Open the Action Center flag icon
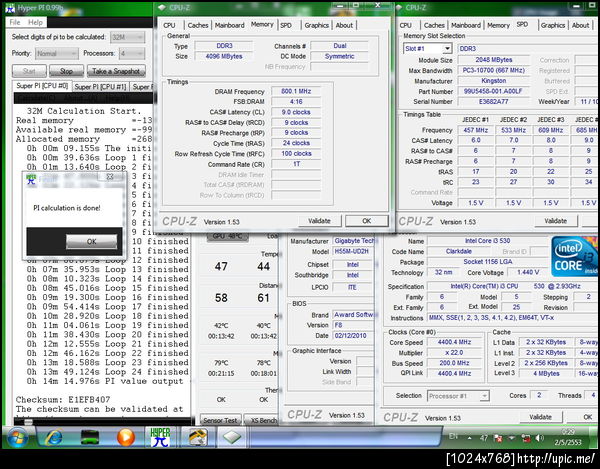 (498, 438)
